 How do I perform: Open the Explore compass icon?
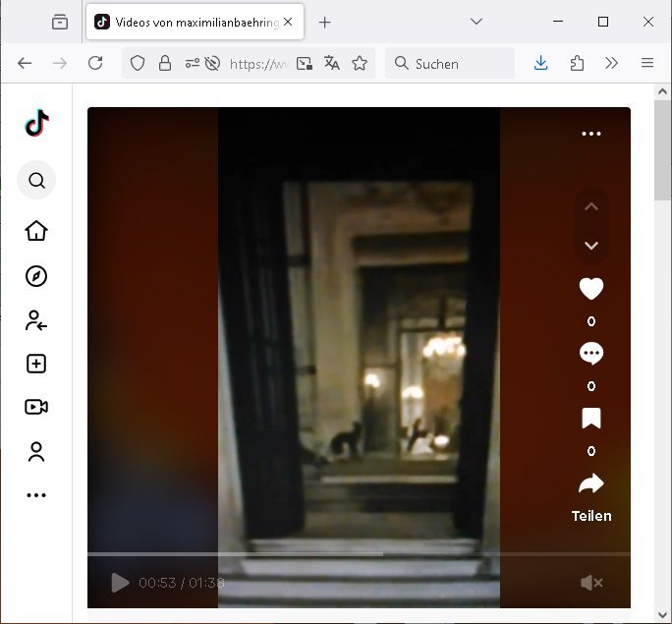(x=36, y=276)
